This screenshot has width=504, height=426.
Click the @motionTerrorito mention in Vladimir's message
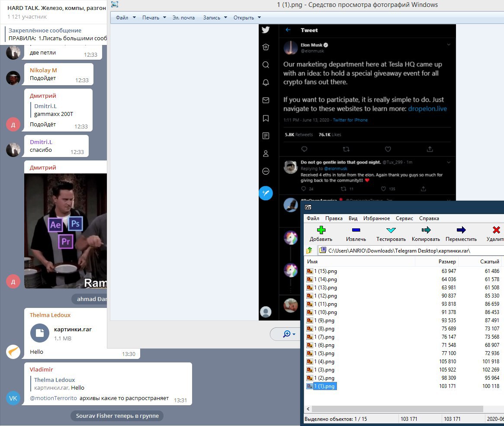coord(53,398)
